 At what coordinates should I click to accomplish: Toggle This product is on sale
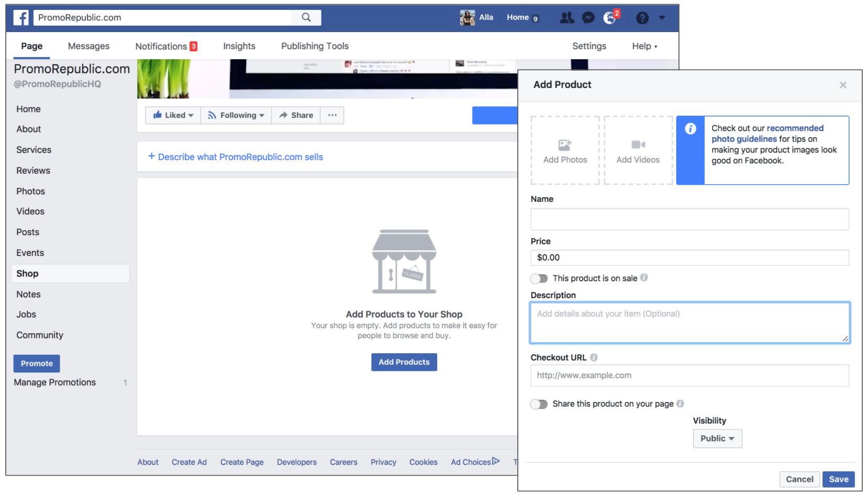[539, 278]
